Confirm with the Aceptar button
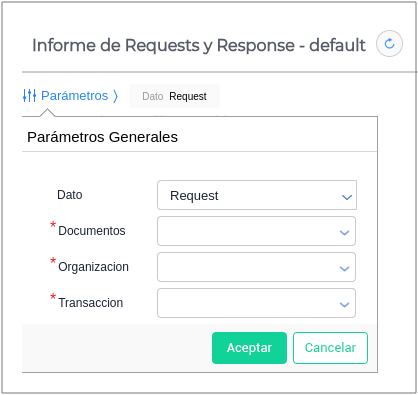Image resolution: width=418 pixels, height=395 pixels. tap(249, 348)
